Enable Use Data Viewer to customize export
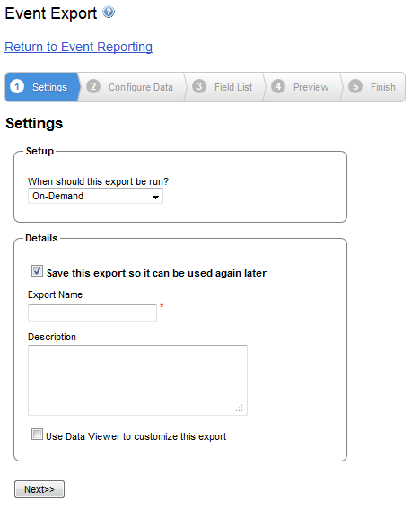Screen dimensions: 420x518 click(x=37, y=435)
